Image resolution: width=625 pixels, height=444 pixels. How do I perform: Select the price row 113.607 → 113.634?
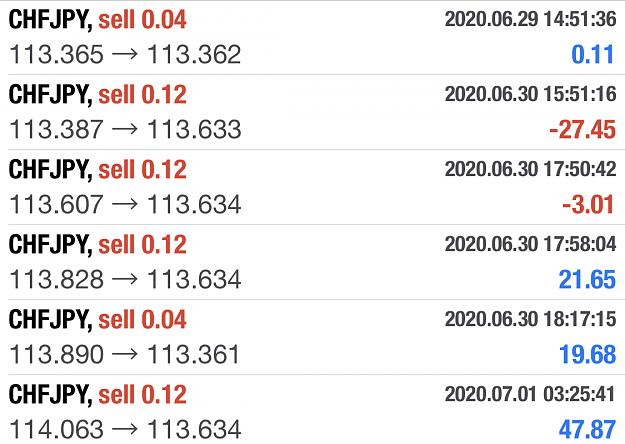(125, 204)
